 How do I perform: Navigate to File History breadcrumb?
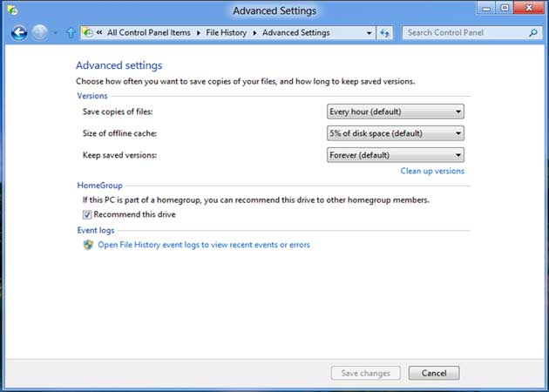coord(227,32)
